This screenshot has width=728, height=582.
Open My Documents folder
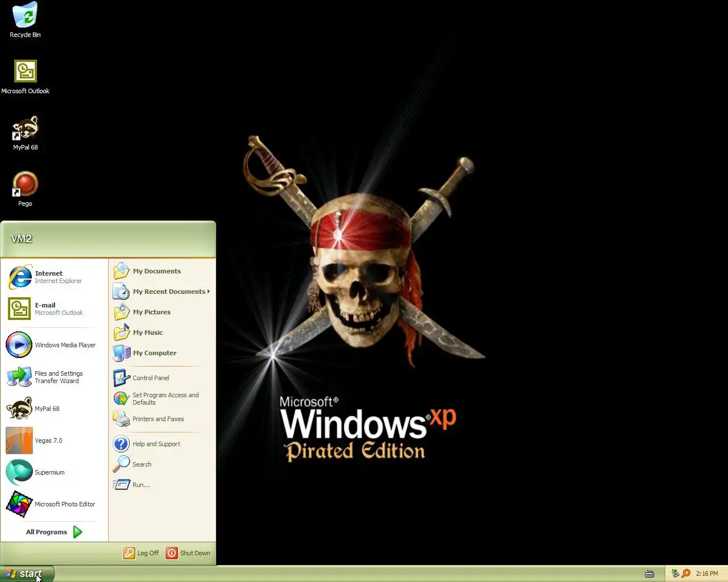click(162, 271)
